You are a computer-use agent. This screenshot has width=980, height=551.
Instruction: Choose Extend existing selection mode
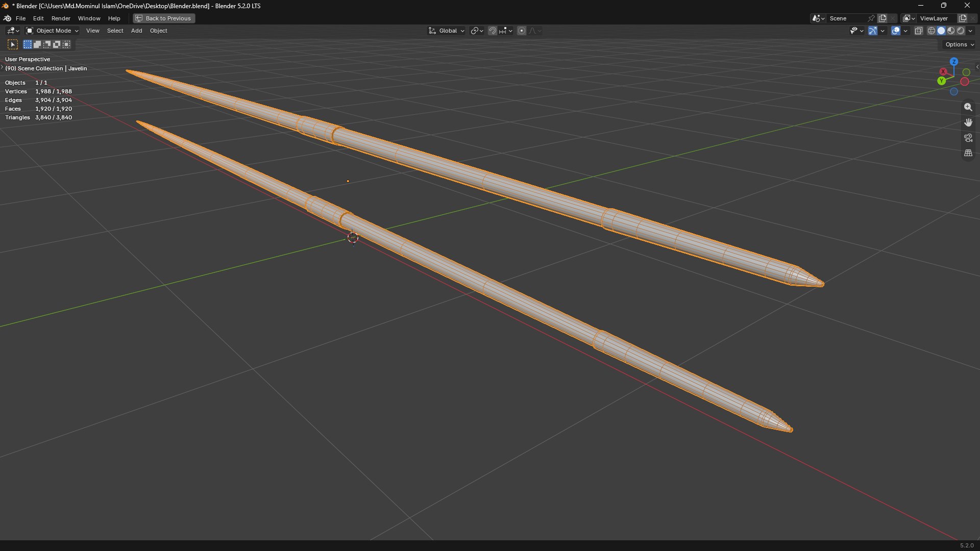click(37, 44)
